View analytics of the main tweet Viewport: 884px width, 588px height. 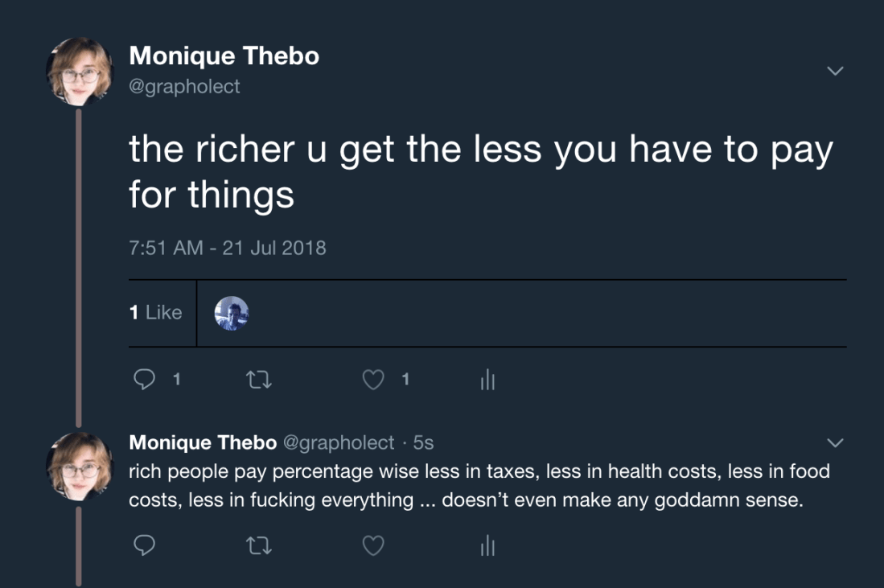pos(487,380)
